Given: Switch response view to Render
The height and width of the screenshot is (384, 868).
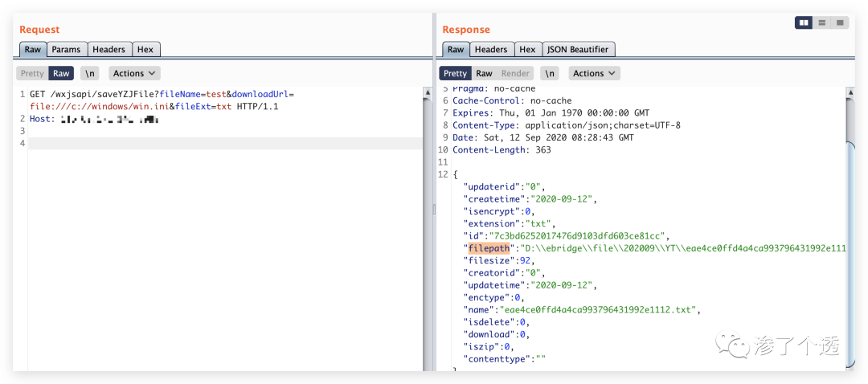Looking at the screenshot, I should 515,73.
